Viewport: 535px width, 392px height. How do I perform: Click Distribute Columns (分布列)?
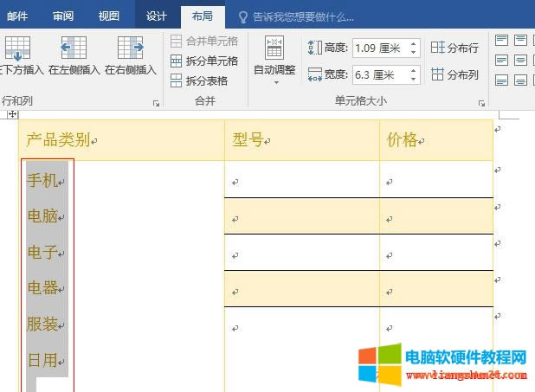(454, 75)
